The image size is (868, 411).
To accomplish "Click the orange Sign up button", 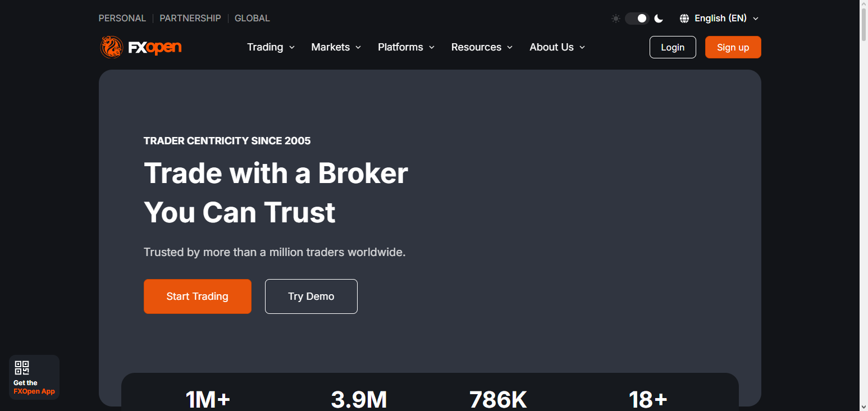I will pyautogui.click(x=733, y=47).
